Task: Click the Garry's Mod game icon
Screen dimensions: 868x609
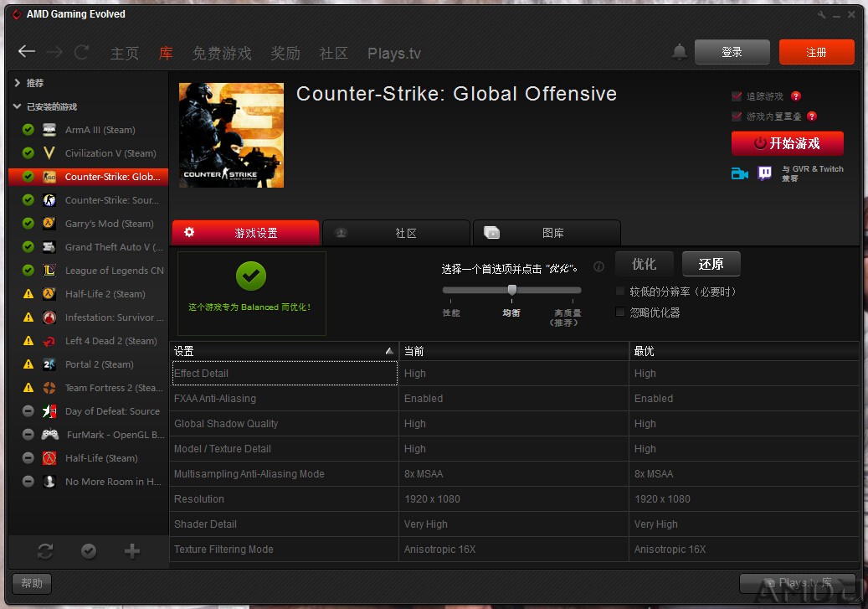Action: (x=49, y=224)
